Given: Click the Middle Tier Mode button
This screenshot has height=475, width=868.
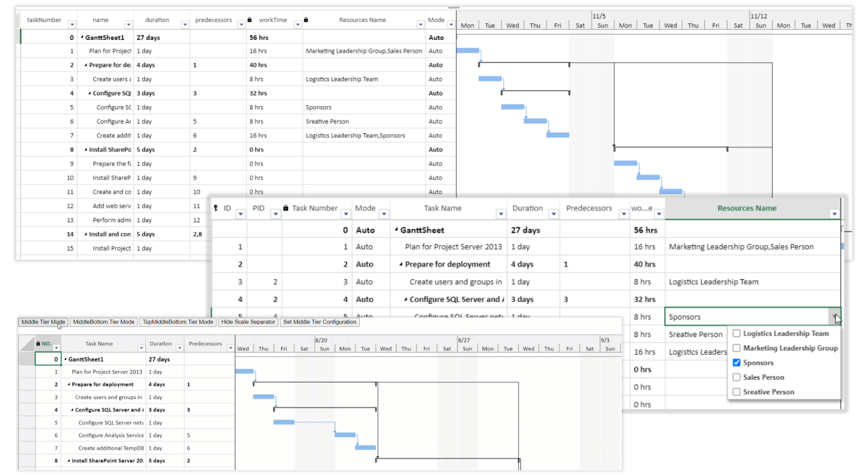Looking at the screenshot, I should [x=43, y=322].
